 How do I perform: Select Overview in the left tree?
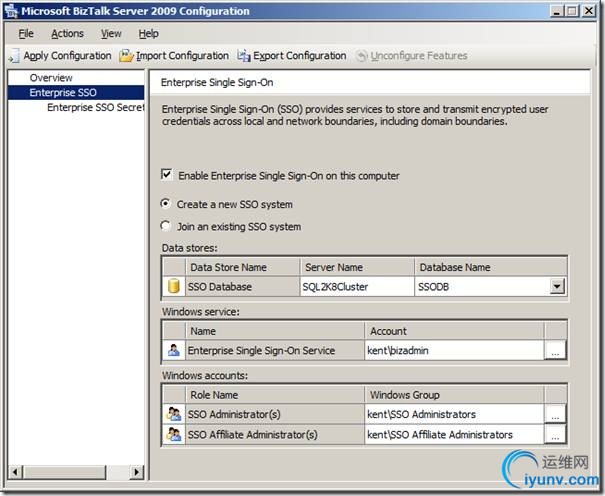coord(51,78)
